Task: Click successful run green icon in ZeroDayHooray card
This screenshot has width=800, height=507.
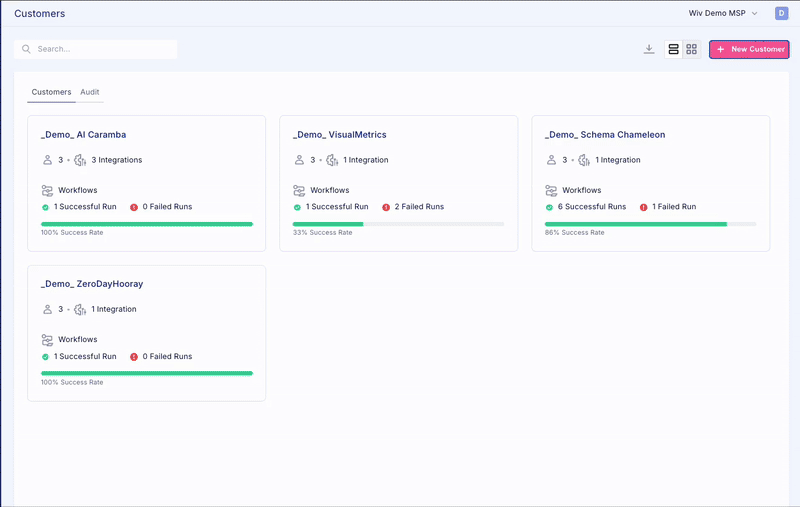Action: click(45, 357)
